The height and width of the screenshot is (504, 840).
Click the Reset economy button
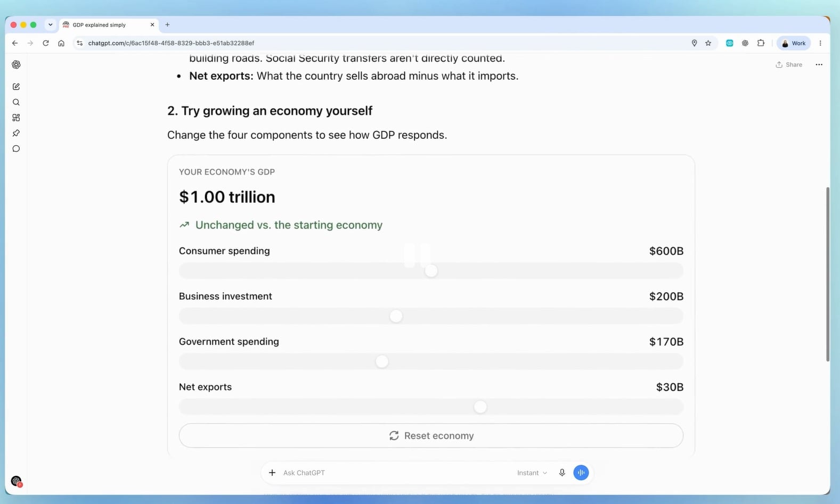(x=431, y=435)
